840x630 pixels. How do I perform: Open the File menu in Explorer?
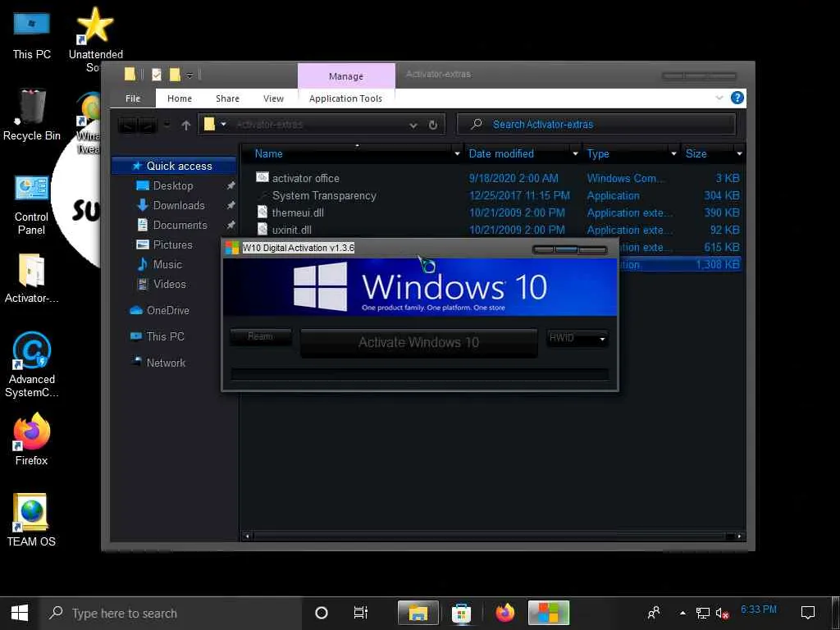coord(133,98)
